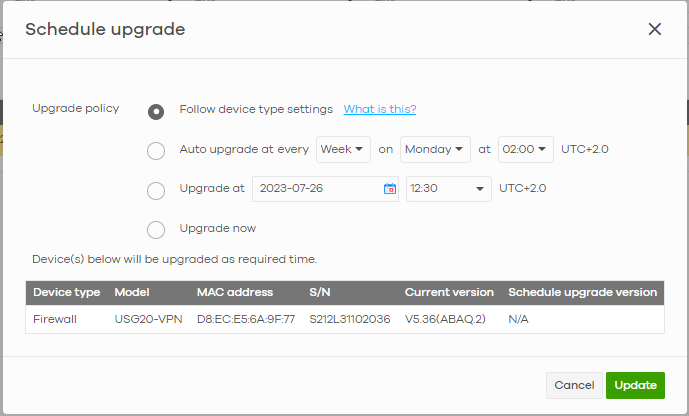Open the Monday weekday dropdown
This screenshot has width=689, height=416.
pyautogui.click(x=435, y=149)
